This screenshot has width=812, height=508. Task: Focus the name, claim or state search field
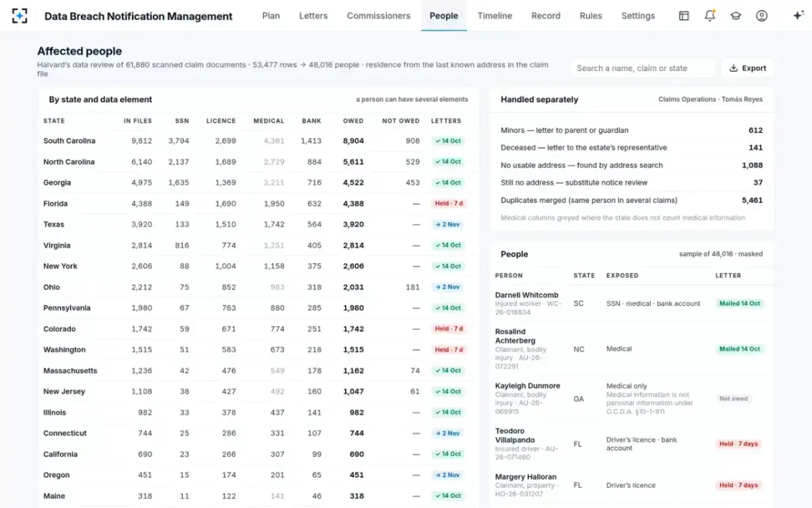pyautogui.click(x=642, y=68)
